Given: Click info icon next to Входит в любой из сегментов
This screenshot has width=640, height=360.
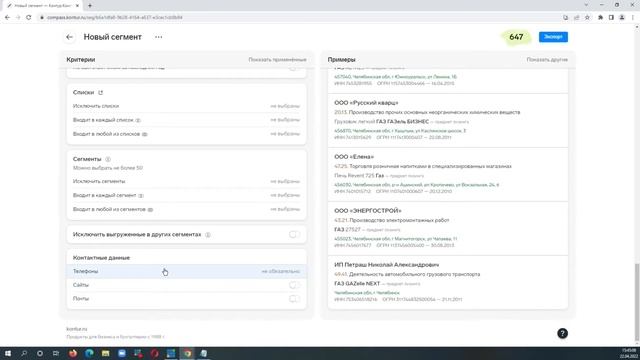Looking at the screenshot, I should (x=150, y=209).
